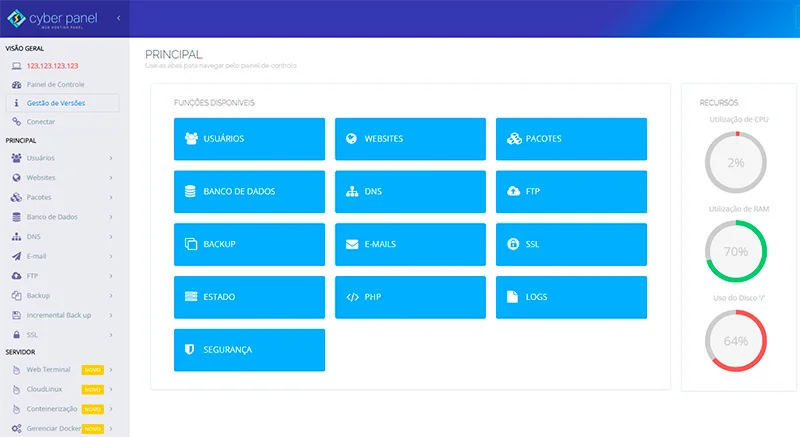This screenshot has height=437, width=800.
Task: Click the shield icon on Segurança tile
Action: [x=190, y=350]
